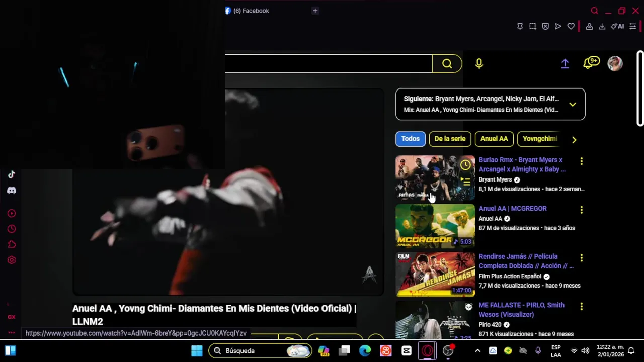Start voice search with microphone icon
Screen dimensions: 644x362
(479, 63)
